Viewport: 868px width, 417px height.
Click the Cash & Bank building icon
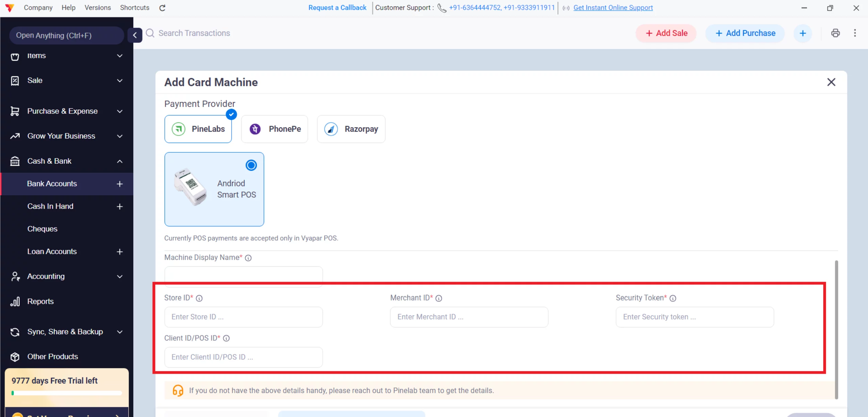pyautogui.click(x=15, y=161)
